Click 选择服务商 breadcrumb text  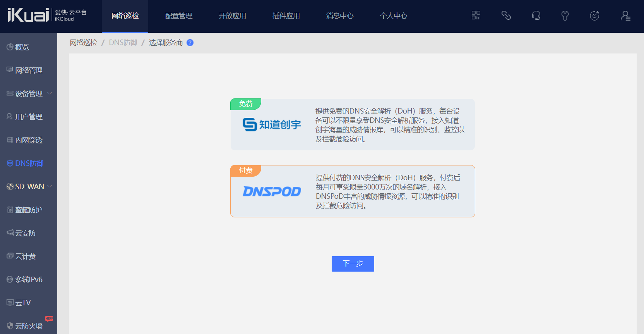[166, 43]
